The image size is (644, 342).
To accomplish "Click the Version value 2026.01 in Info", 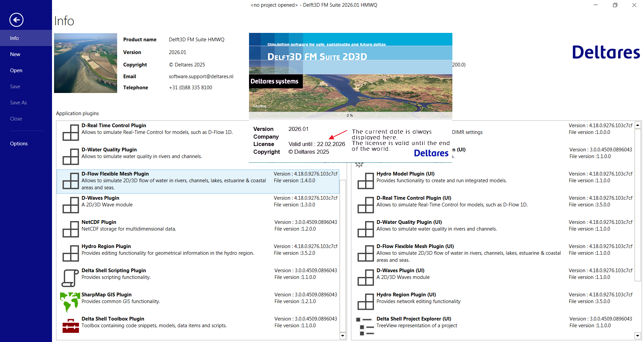I will pos(178,52).
